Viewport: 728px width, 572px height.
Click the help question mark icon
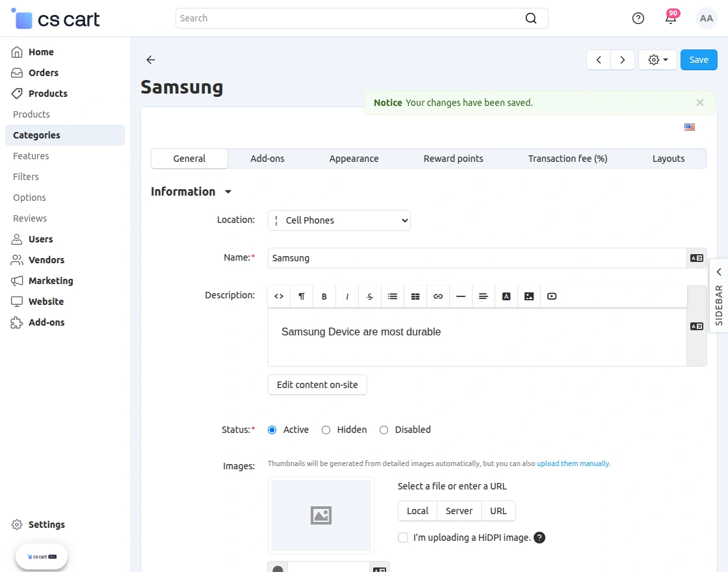[x=638, y=18]
